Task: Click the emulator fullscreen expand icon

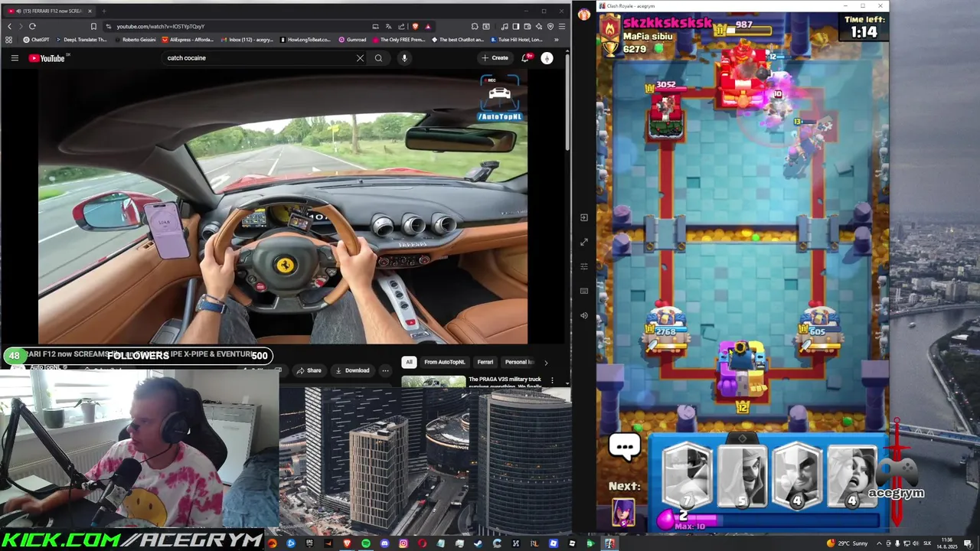Action: tap(584, 242)
